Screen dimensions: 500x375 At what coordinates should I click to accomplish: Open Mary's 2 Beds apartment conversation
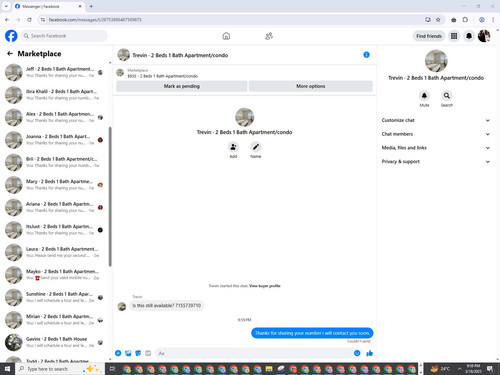click(55, 185)
